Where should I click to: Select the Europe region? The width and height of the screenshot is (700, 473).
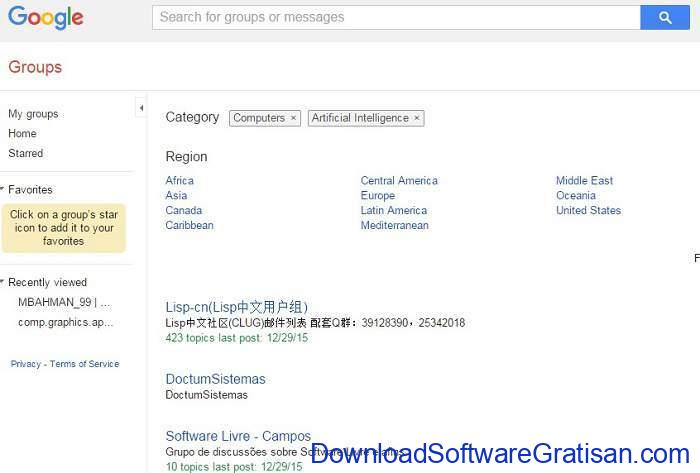coord(378,195)
